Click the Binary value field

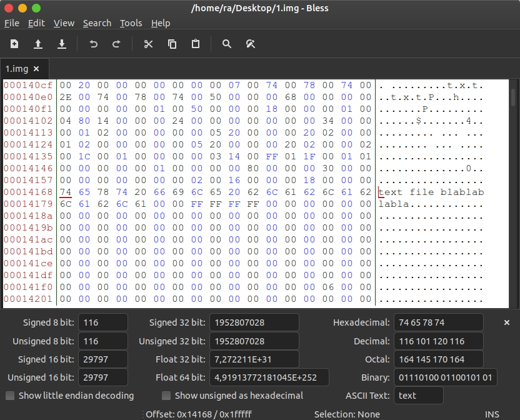446,377
